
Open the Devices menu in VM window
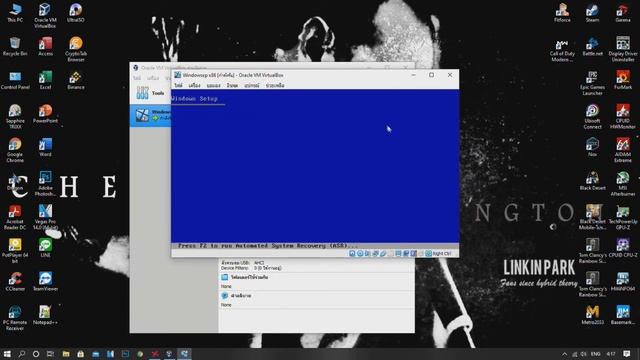pyautogui.click(x=252, y=86)
